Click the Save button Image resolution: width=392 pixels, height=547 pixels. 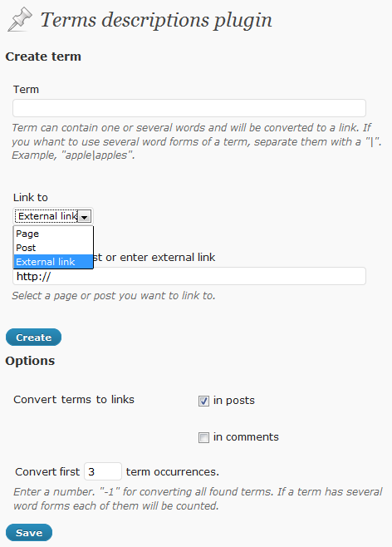pyautogui.click(x=29, y=533)
